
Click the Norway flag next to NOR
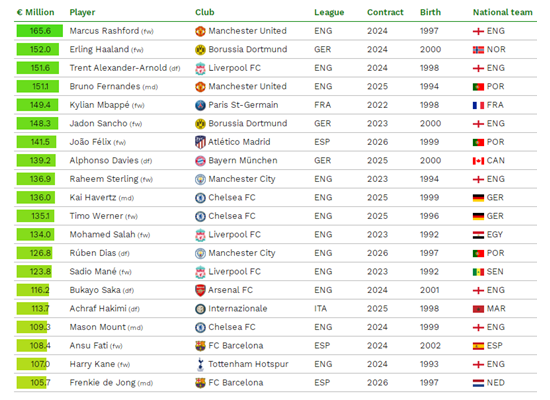[x=478, y=50]
